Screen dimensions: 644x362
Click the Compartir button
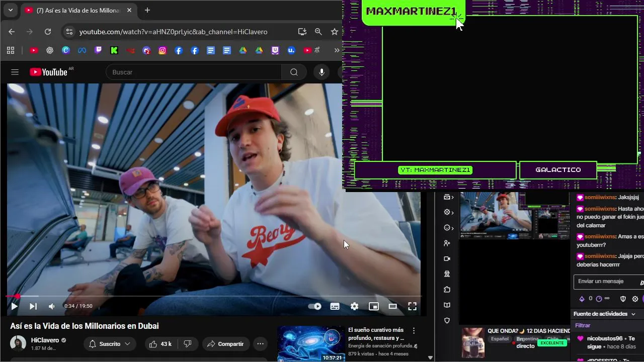click(226, 344)
